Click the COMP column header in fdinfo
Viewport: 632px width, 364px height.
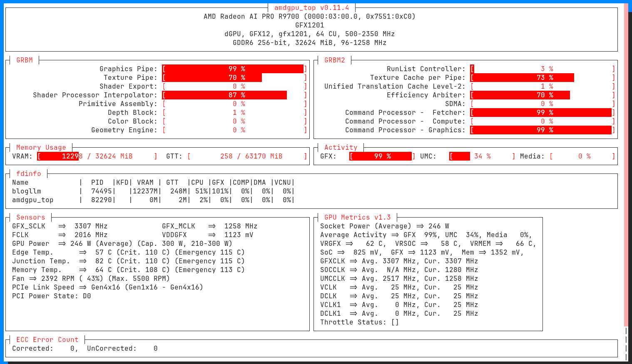click(241, 182)
